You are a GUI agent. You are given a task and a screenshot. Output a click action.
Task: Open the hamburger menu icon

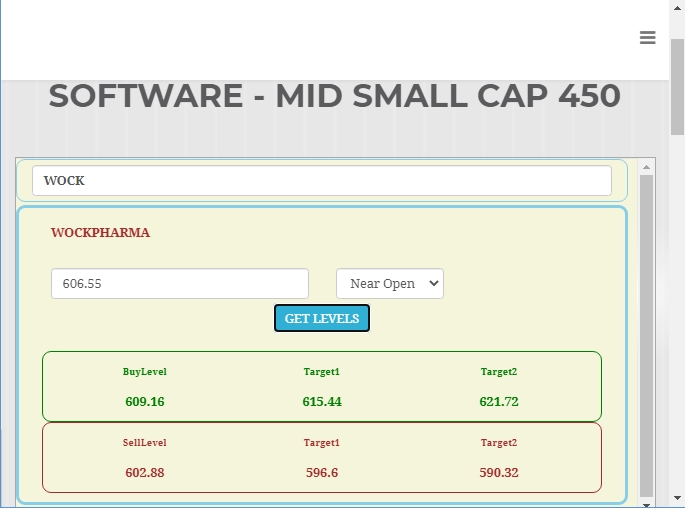(647, 38)
